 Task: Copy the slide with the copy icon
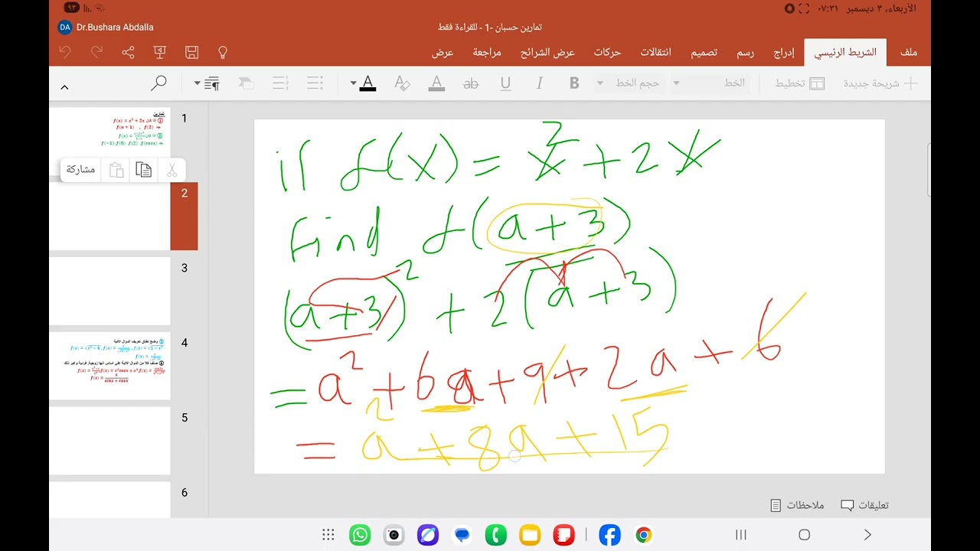pyautogui.click(x=143, y=170)
